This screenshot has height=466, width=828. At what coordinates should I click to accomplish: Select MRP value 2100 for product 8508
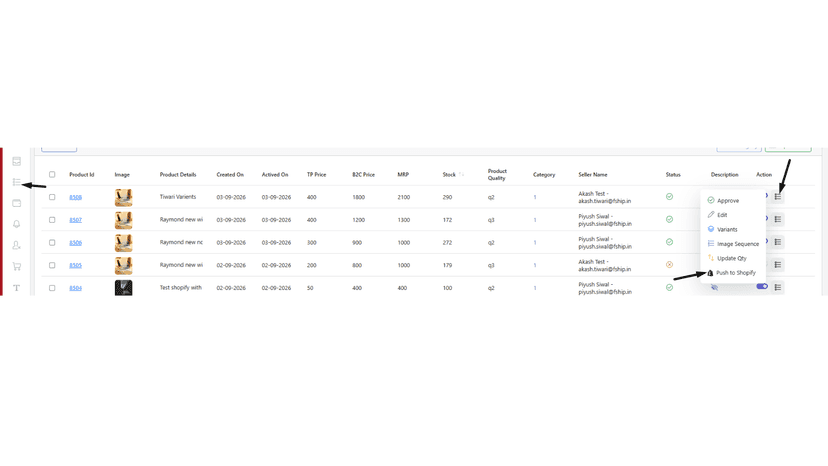[403, 197]
